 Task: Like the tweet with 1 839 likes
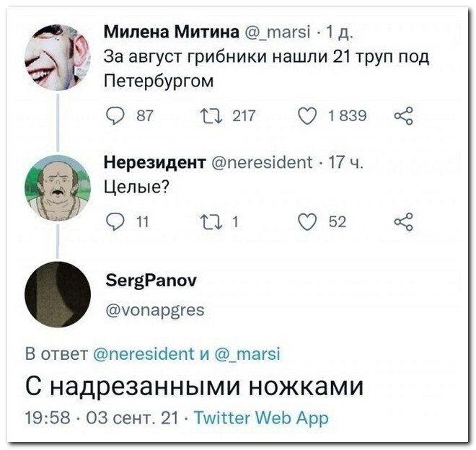click(307, 116)
